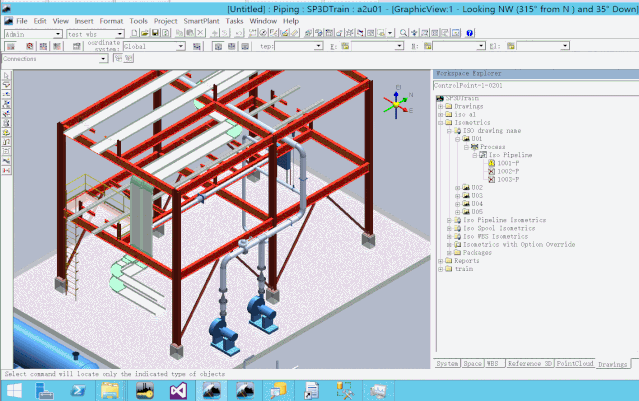This screenshot has height=401, width=639.
Task: Select the 1003-P drawing in the tree
Action: 508,179
